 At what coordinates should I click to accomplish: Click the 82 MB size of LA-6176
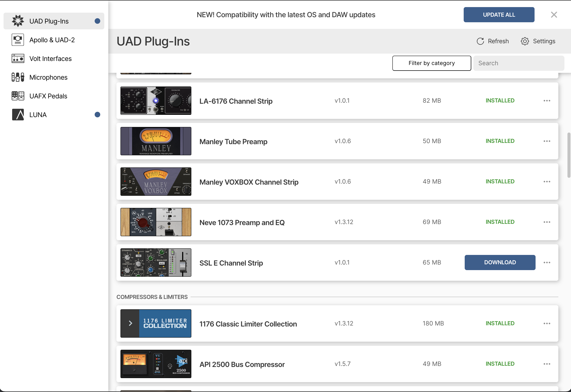(432, 101)
